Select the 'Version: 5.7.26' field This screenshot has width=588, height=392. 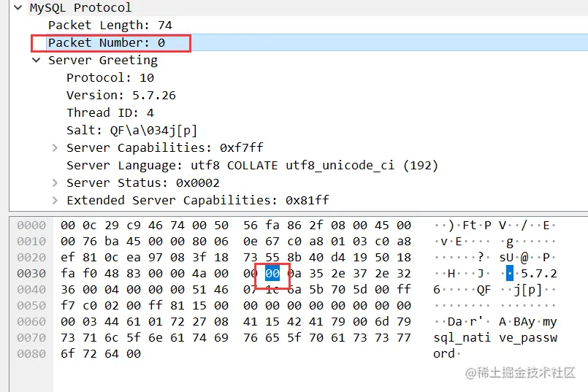(121, 95)
